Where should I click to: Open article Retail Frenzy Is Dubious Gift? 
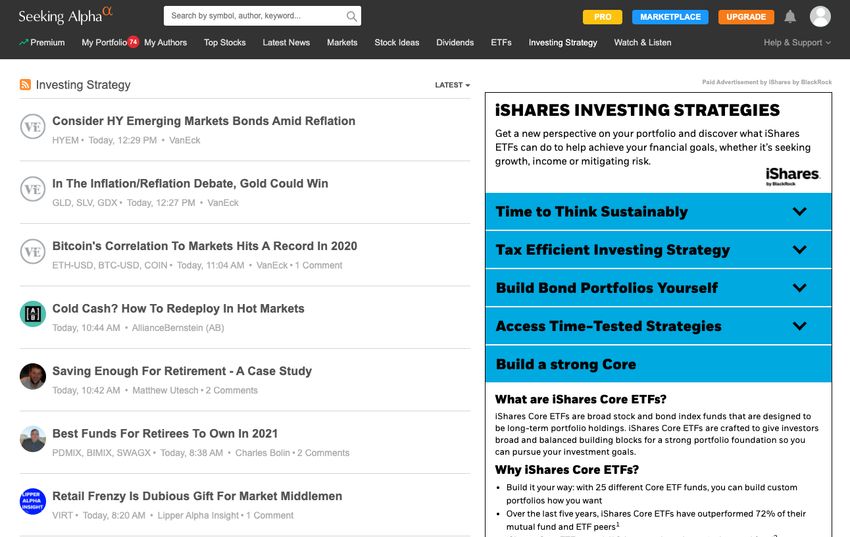tap(197, 496)
